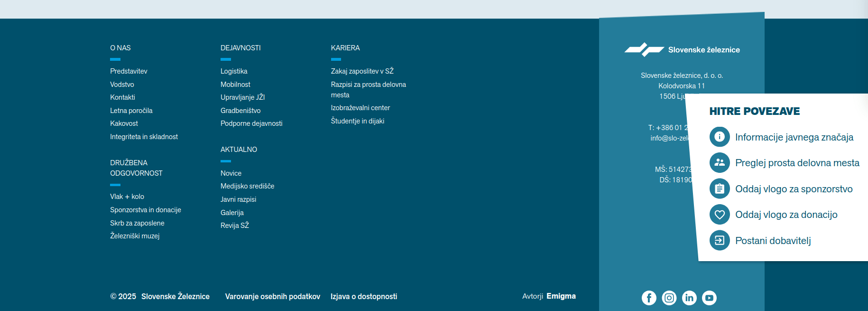
Task: Open the Facebook social media icon
Action: 649,298
